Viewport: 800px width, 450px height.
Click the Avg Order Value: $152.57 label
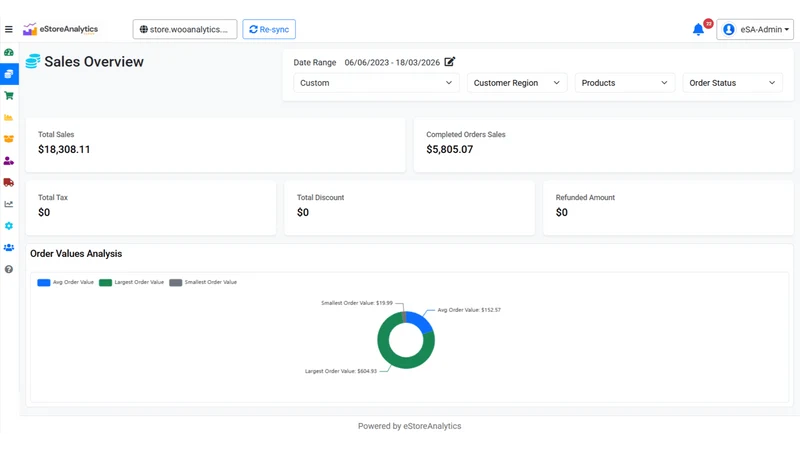coord(469,310)
